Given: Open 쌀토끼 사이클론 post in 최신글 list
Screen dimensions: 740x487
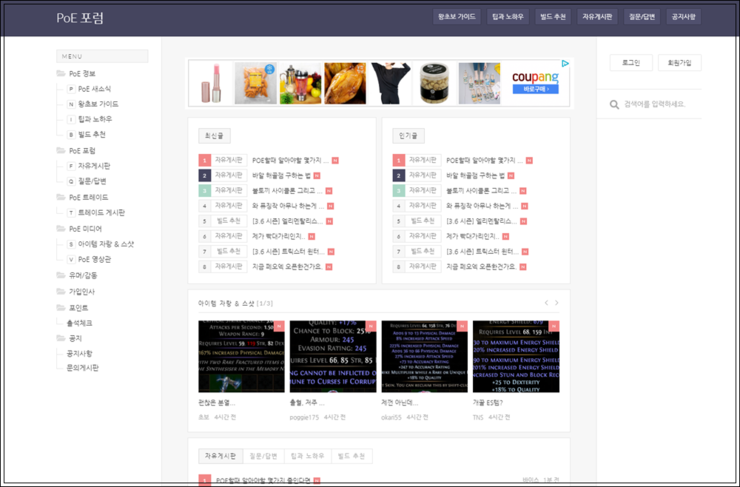Looking at the screenshot, I should [x=287, y=191].
